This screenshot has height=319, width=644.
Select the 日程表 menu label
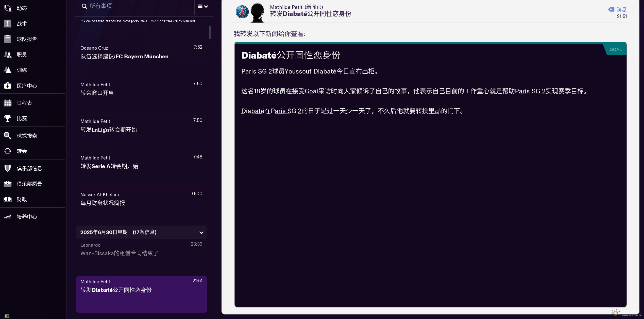(24, 103)
